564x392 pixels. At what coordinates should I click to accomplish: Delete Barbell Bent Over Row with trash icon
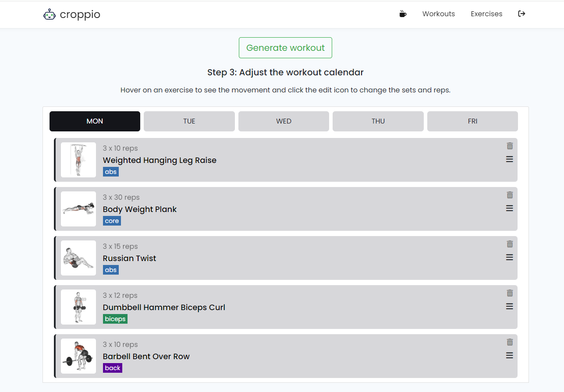(x=510, y=342)
